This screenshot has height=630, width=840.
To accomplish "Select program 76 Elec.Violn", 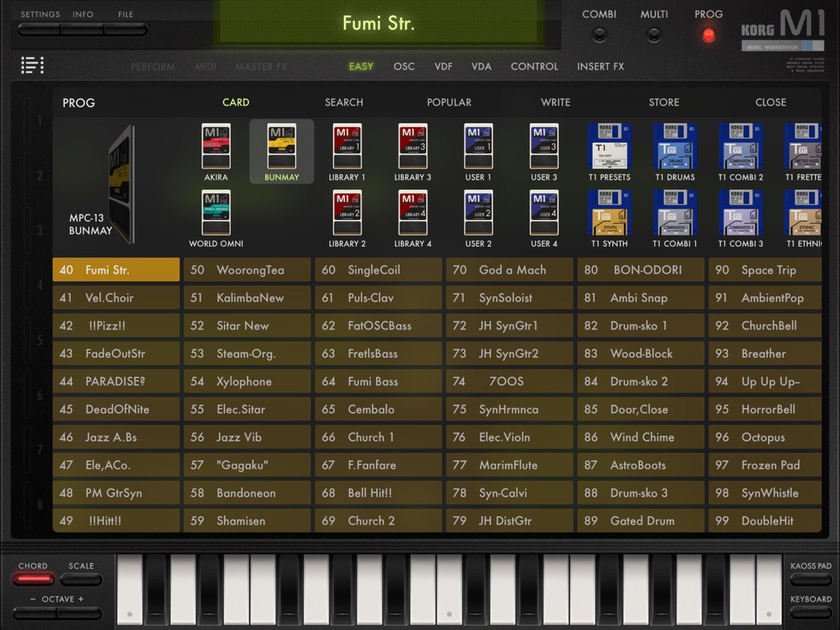I will 510,437.
